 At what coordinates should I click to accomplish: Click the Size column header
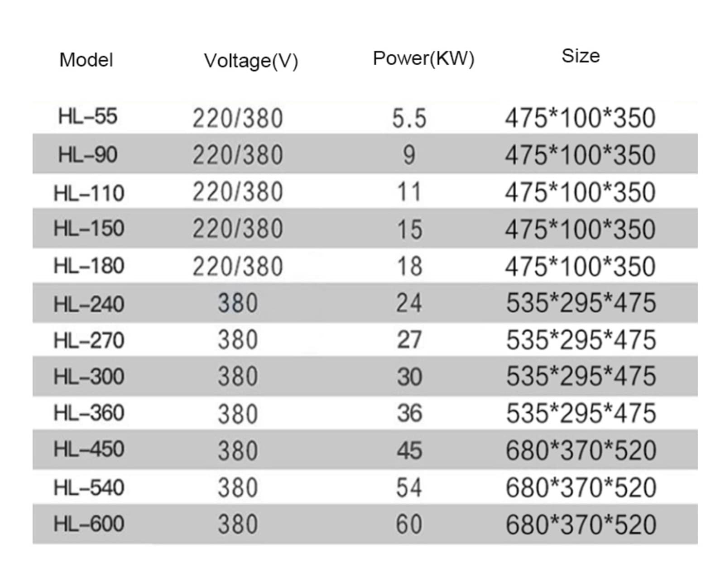click(581, 56)
